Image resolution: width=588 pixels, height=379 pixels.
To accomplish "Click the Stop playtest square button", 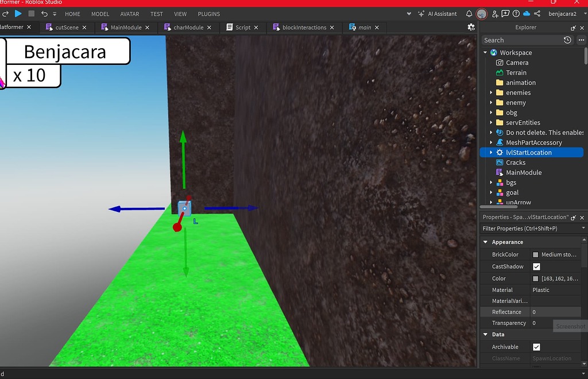I will point(32,14).
